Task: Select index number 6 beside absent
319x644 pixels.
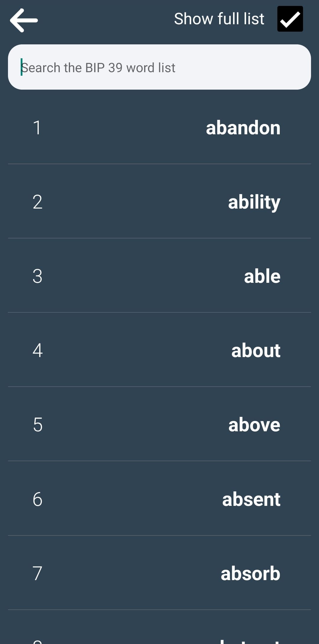Action: click(x=38, y=499)
